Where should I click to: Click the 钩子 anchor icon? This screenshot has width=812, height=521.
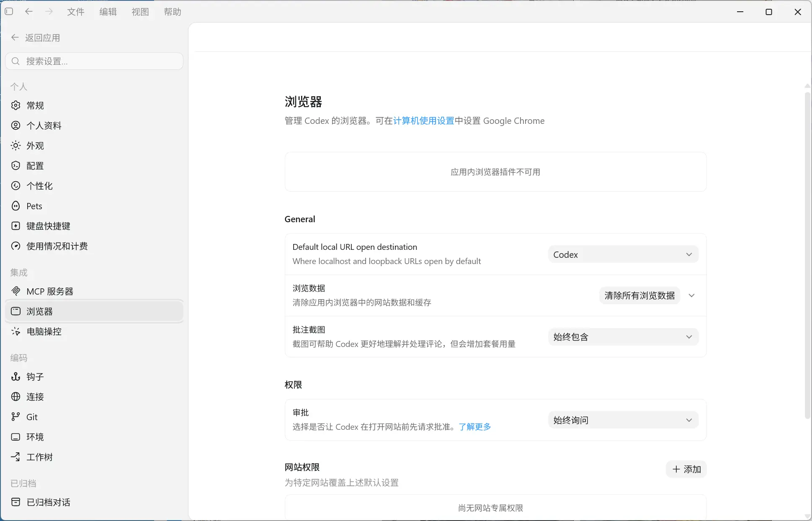coord(15,377)
